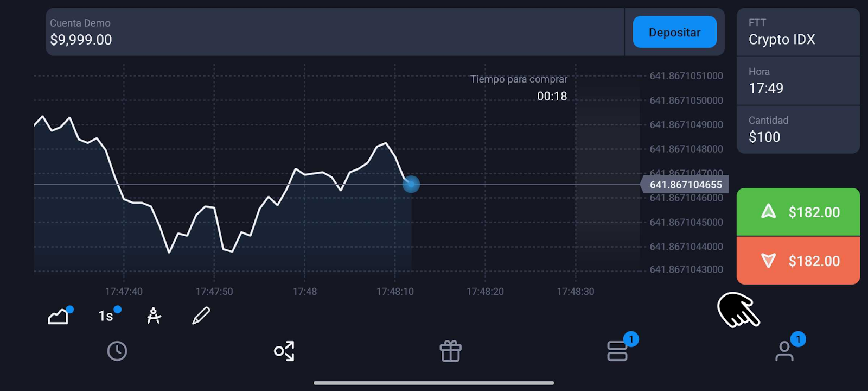Tap the Depositar button
868x391 pixels.
pos(674,32)
